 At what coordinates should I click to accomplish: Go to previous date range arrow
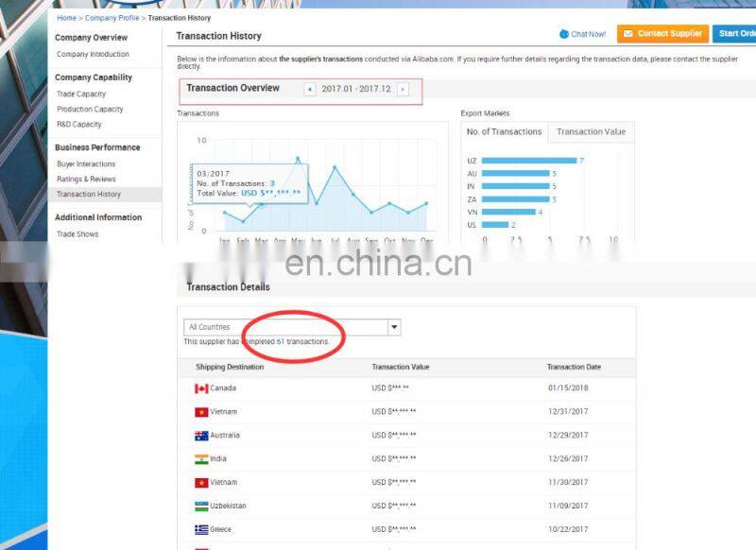click(x=310, y=89)
